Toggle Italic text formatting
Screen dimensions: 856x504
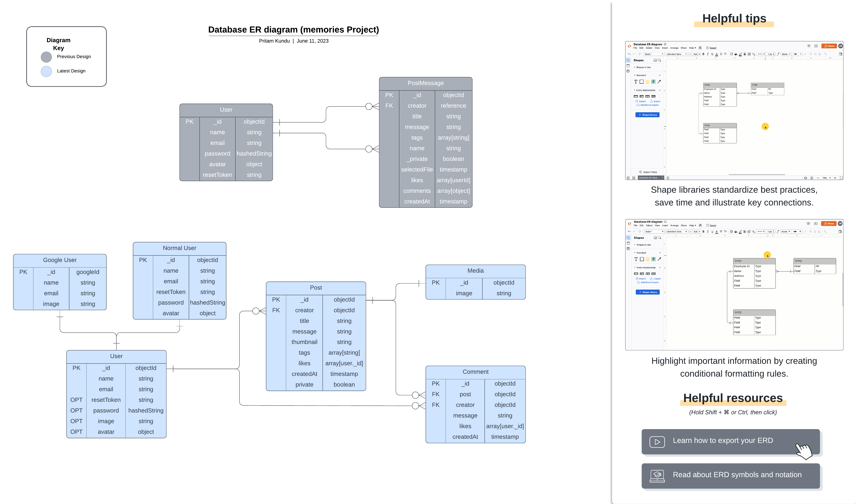pyautogui.click(x=708, y=54)
